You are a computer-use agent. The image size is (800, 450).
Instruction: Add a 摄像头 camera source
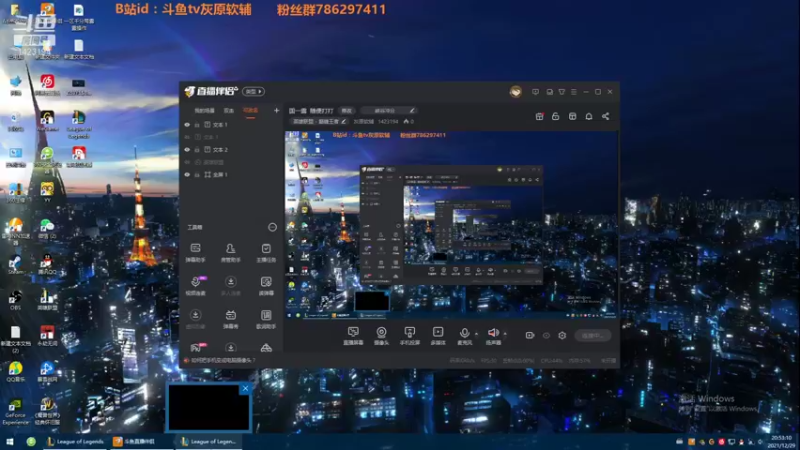click(x=381, y=336)
